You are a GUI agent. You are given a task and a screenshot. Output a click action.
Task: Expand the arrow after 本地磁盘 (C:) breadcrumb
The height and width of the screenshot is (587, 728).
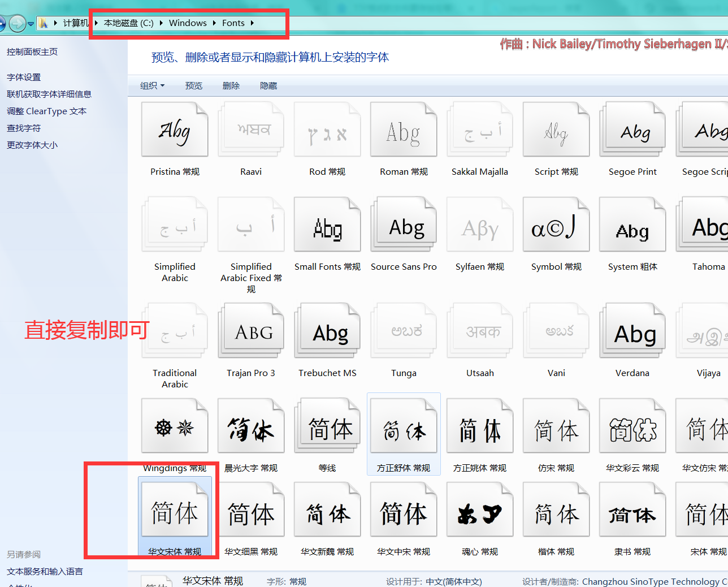click(x=161, y=23)
